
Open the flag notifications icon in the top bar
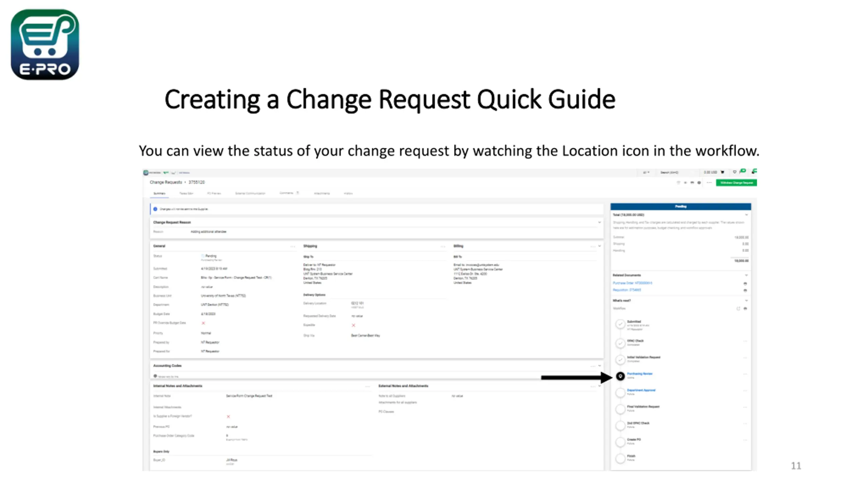[743, 171]
